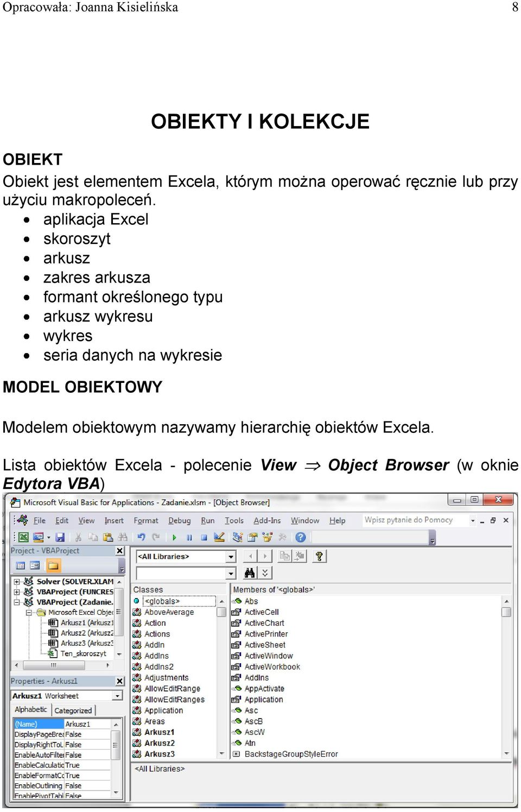Click the Cut scissors icon
Screen dimensions: 521x812
click(78, 537)
